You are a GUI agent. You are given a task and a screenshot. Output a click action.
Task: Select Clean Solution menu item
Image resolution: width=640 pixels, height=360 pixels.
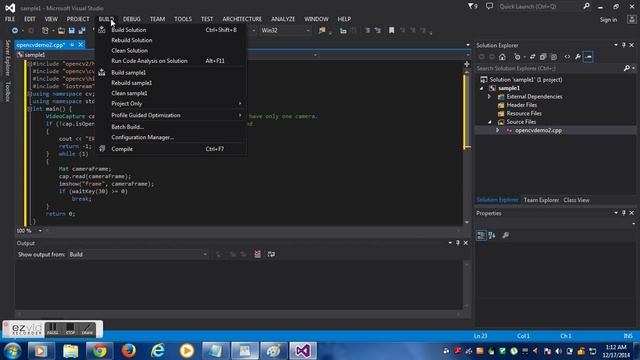[x=171, y=51]
